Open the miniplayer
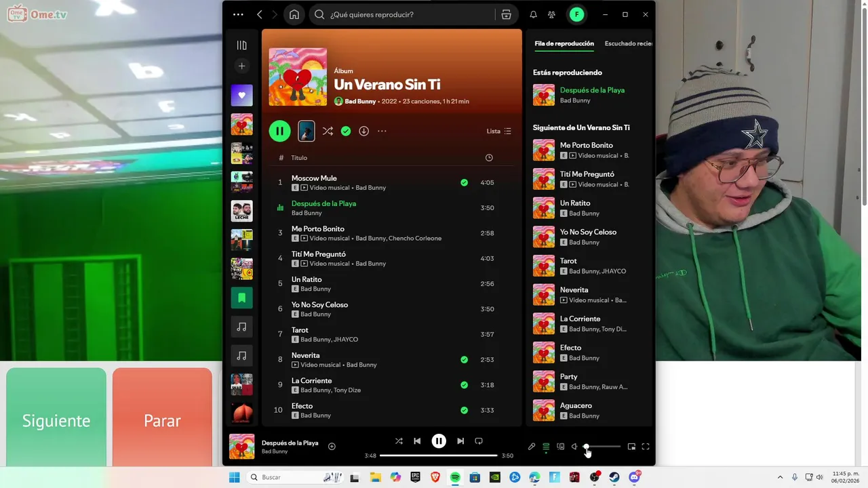Viewport: 868px width, 488px height. coord(631,447)
